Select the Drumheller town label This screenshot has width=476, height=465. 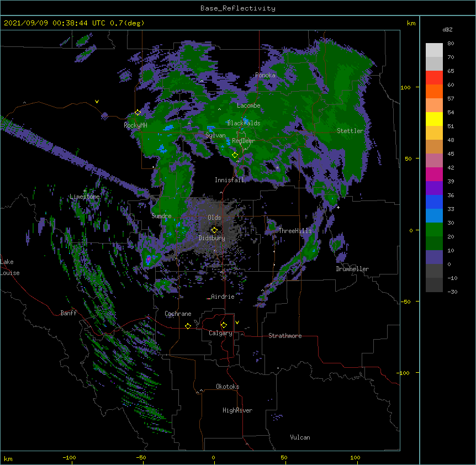click(x=352, y=269)
